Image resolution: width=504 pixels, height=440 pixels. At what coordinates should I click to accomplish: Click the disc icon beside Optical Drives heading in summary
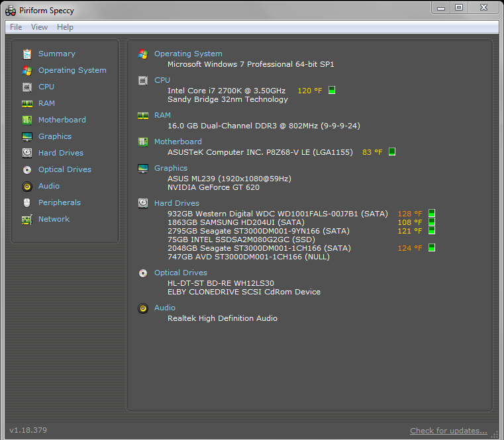pyautogui.click(x=143, y=273)
